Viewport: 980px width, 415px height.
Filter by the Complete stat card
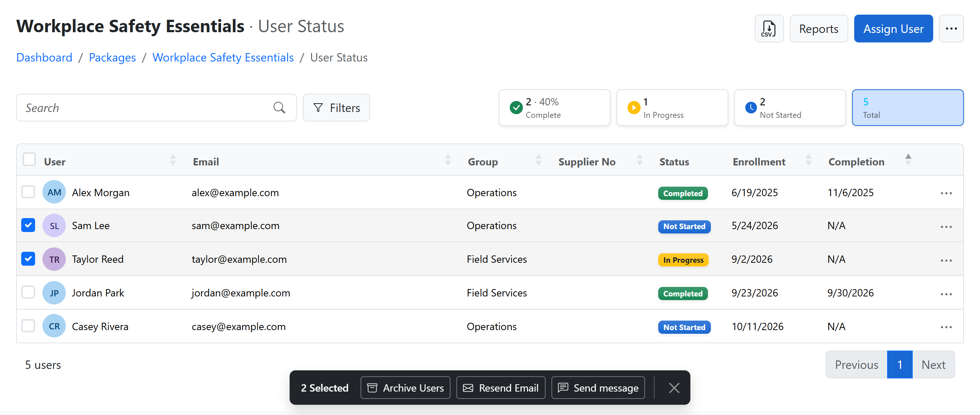tap(554, 108)
